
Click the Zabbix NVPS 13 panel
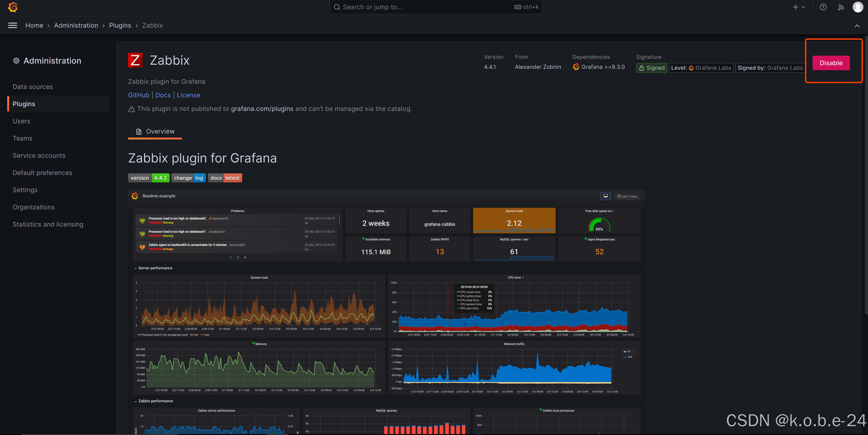click(439, 249)
